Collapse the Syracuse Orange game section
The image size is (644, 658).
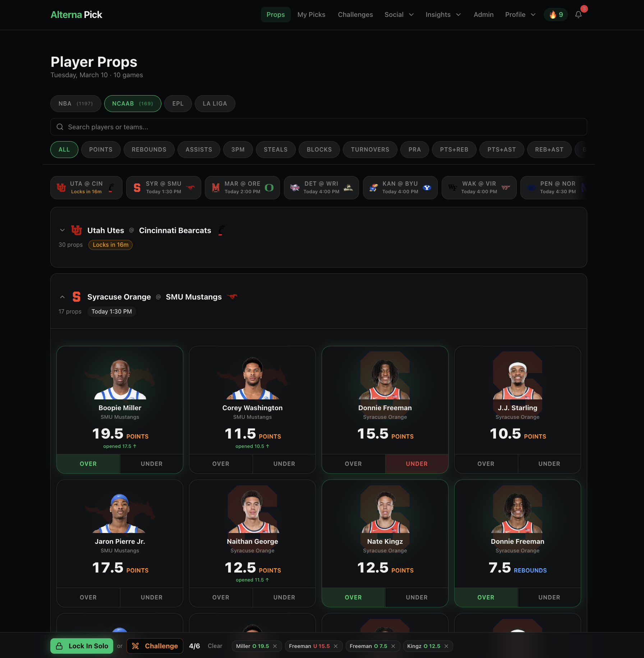[63, 297]
